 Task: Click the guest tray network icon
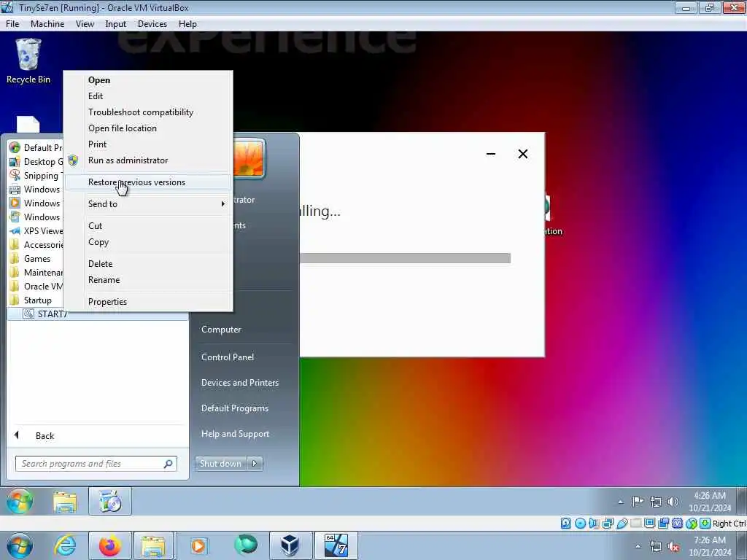tap(656, 502)
